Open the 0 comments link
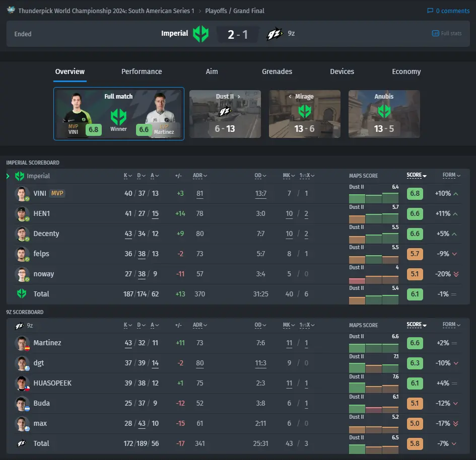 pos(448,11)
